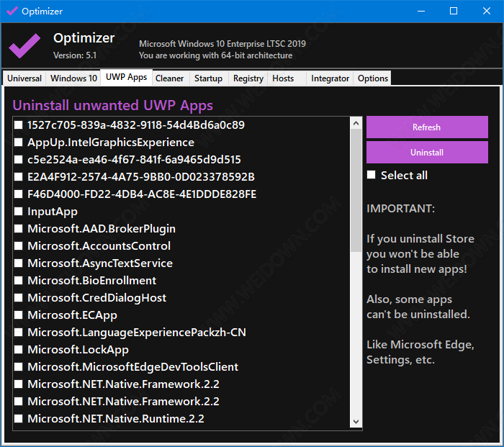504x447 pixels.
Task: Click the Uninstall unwanted UWP Apps heading
Action: 112,106
